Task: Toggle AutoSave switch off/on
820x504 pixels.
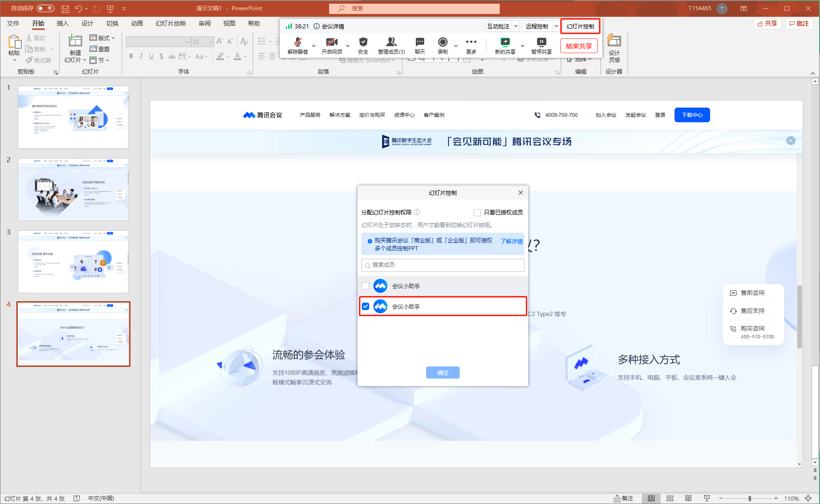Action: (x=45, y=8)
